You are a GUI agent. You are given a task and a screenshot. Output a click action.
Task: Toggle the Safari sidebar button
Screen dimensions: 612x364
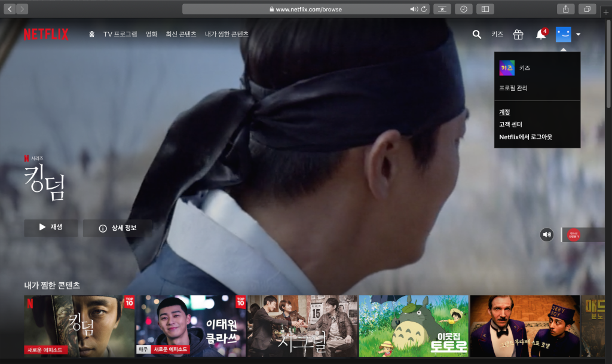485,9
